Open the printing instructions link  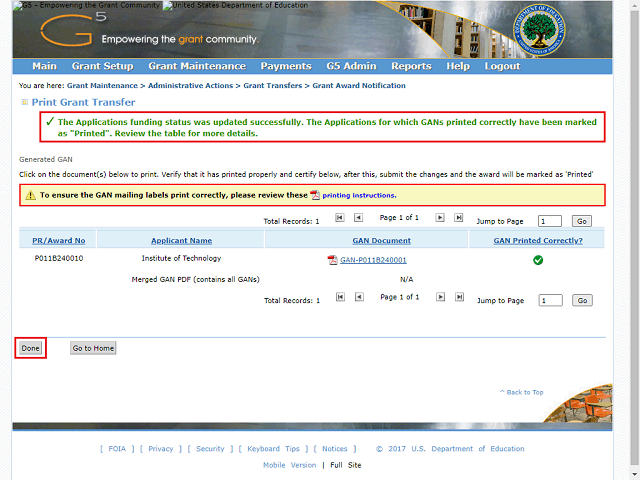coord(359,196)
